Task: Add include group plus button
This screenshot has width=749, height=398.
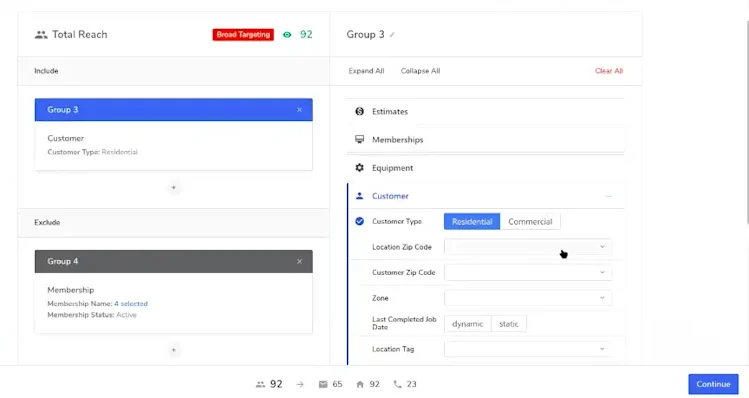Action: coord(173,188)
